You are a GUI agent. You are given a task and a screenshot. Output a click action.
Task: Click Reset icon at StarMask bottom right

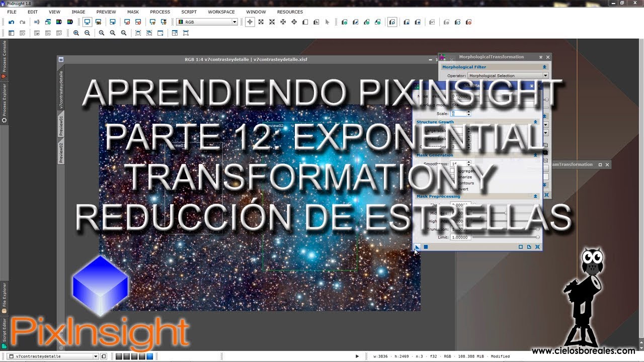coord(537,247)
